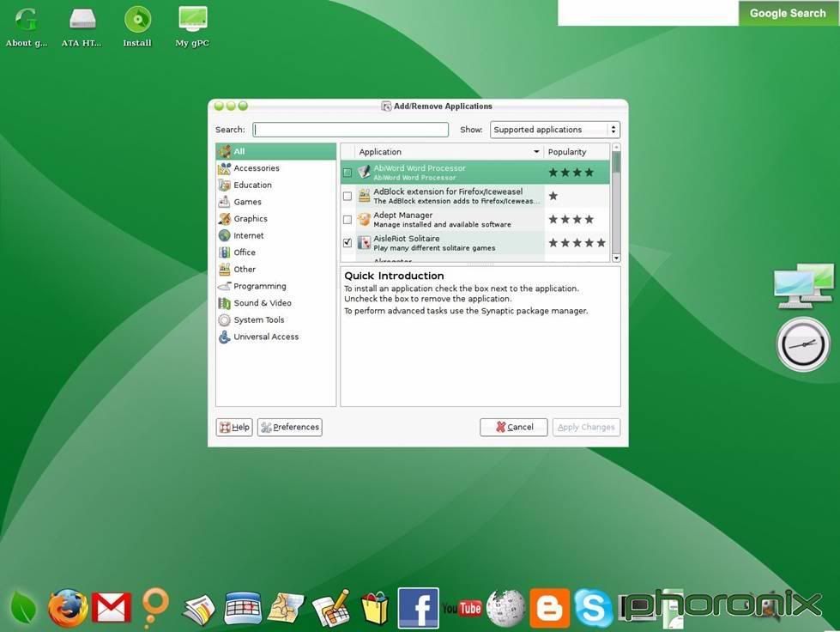
Task: Select the Programming category
Action: (x=276, y=286)
